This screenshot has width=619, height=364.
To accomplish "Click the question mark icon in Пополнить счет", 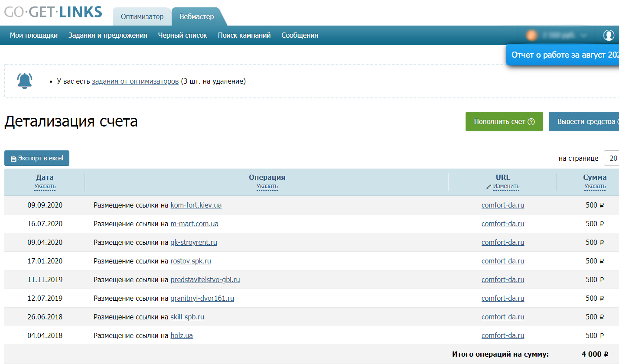I will tap(531, 122).
